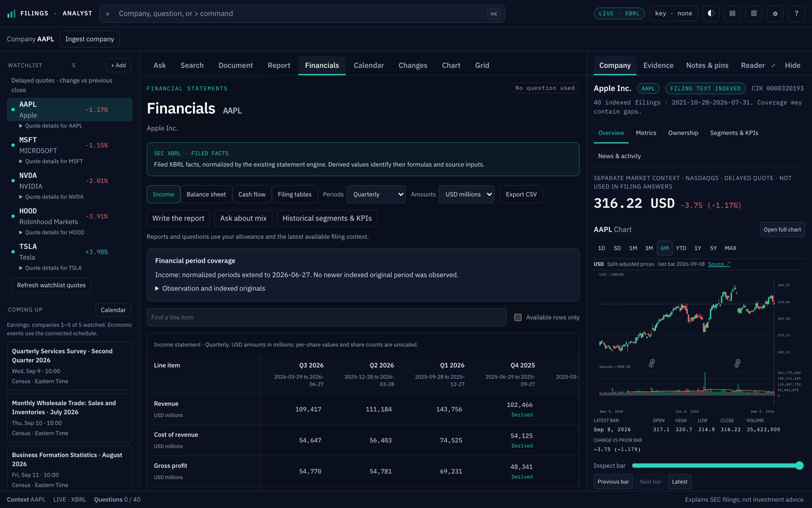Click Historical segments & KPIs
Image resolution: width=812 pixels, height=508 pixels.
click(327, 218)
